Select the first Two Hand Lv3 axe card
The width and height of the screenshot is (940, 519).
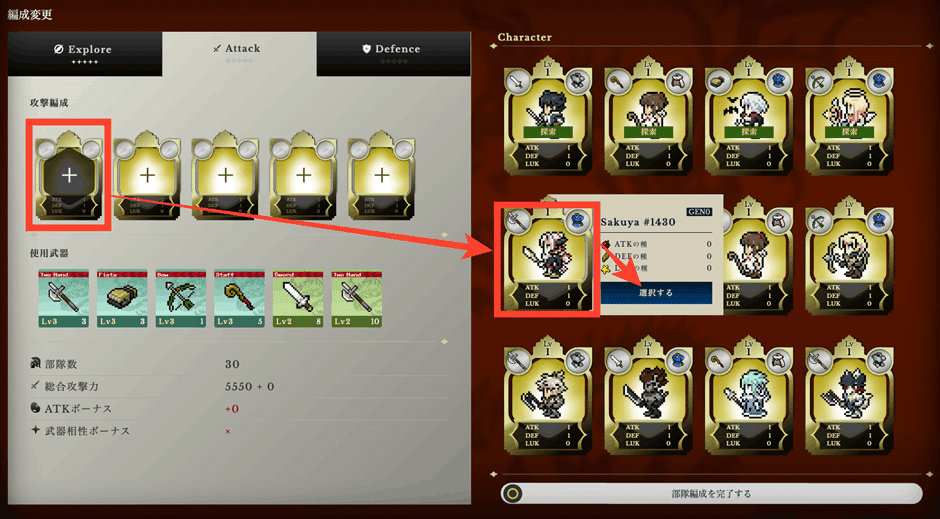(64, 298)
